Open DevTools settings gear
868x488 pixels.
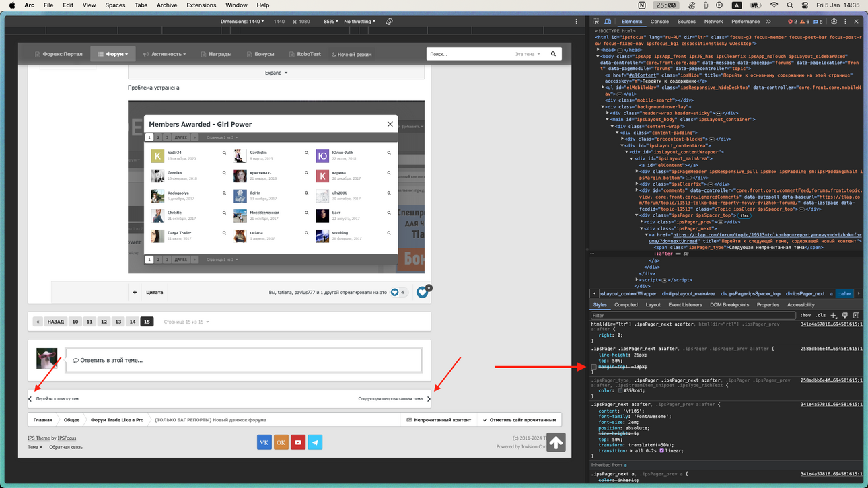click(834, 22)
